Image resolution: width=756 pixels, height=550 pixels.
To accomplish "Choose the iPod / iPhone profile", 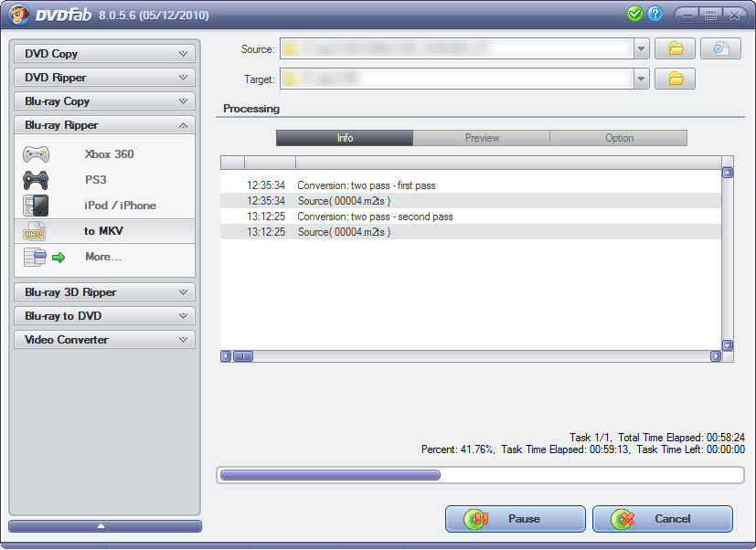I will (104, 206).
